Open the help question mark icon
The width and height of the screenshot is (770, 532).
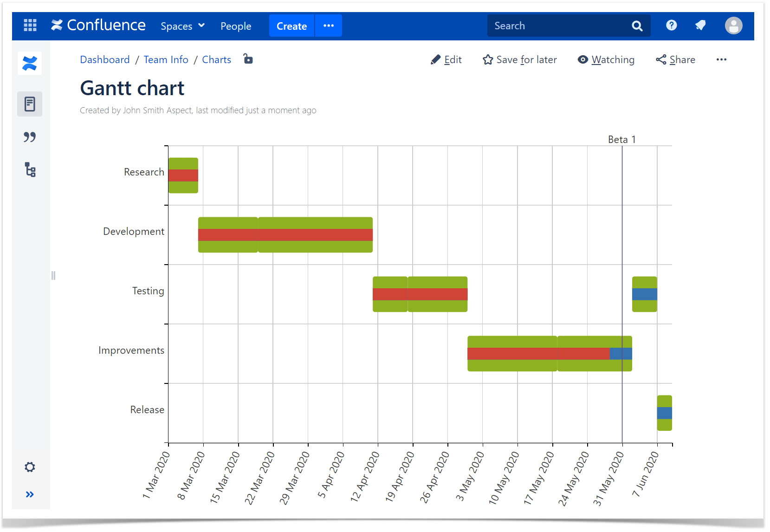tap(671, 25)
